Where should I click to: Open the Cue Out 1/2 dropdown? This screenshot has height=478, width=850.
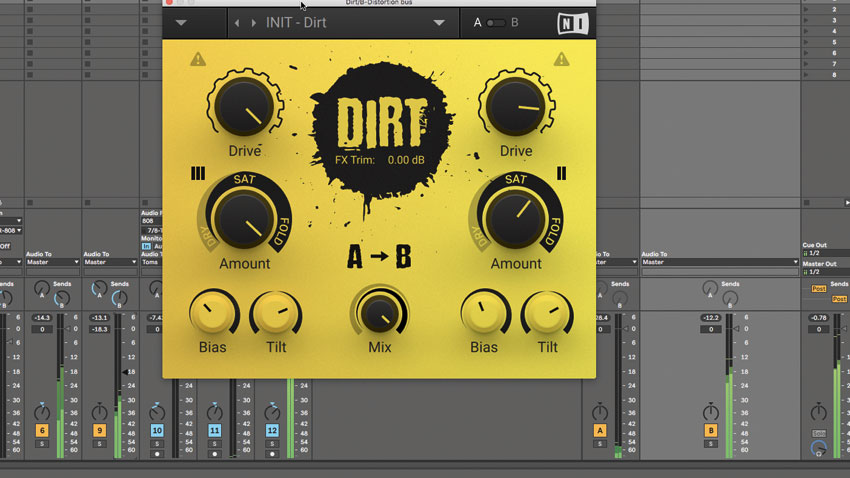[826, 253]
